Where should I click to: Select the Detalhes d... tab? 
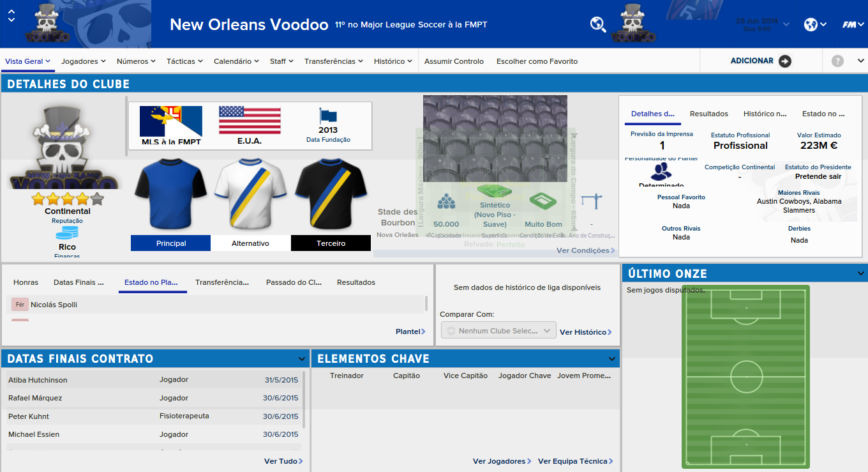653,114
